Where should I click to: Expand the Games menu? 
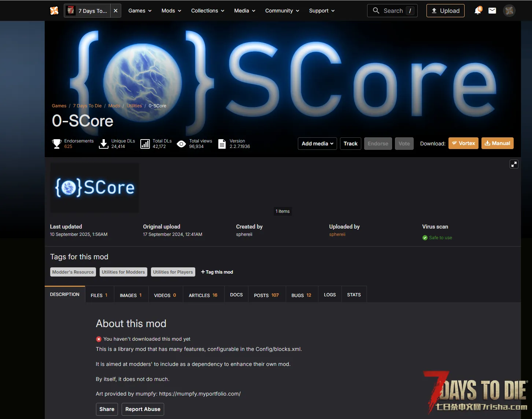coord(140,11)
